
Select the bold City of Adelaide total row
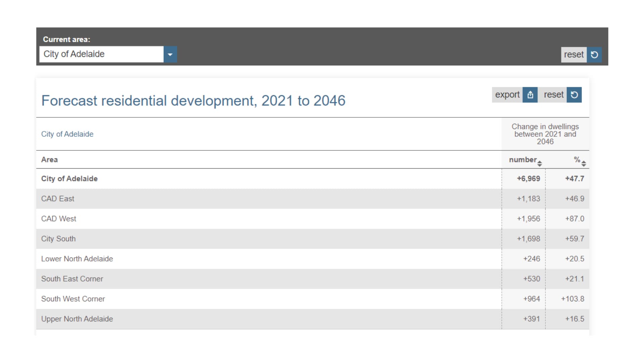coord(313,179)
